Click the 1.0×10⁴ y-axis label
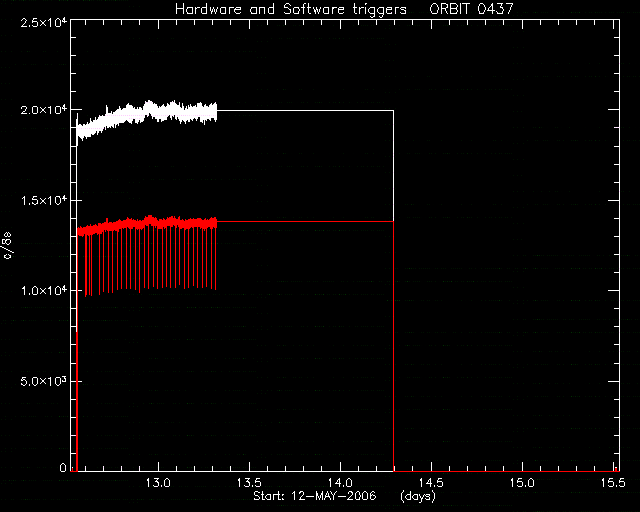 click(44, 290)
